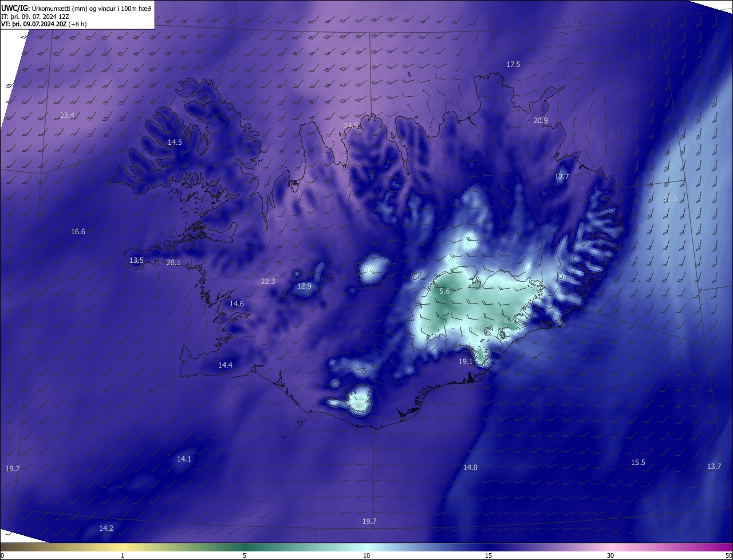
Task: Select the 20.9 value label
Action: point(541,120)
